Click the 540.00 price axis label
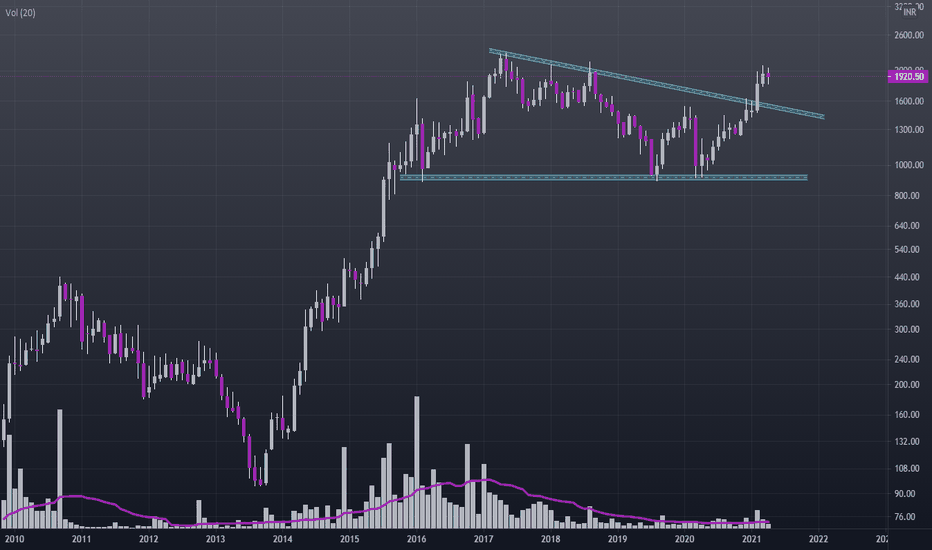The image size is (932, 550). pos(907,249)
